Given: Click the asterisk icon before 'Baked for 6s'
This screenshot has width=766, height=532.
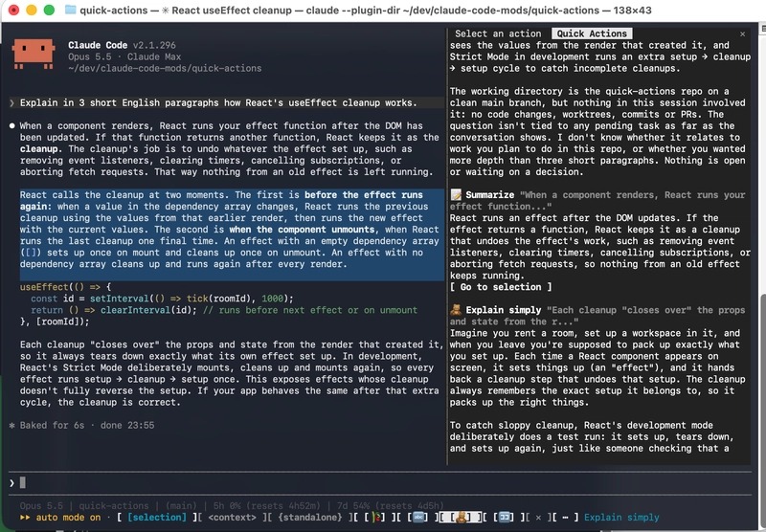Looking at the screenshot, I should click(12, 425).
